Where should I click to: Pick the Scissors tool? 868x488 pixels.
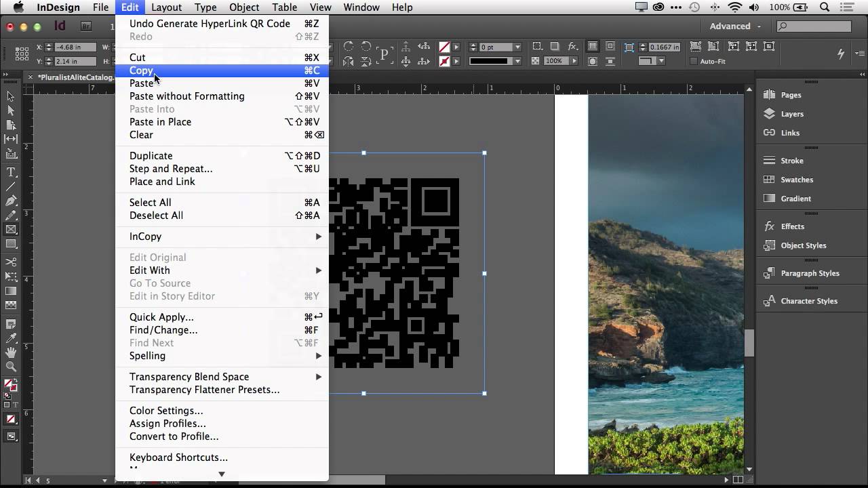pos(11,262)
